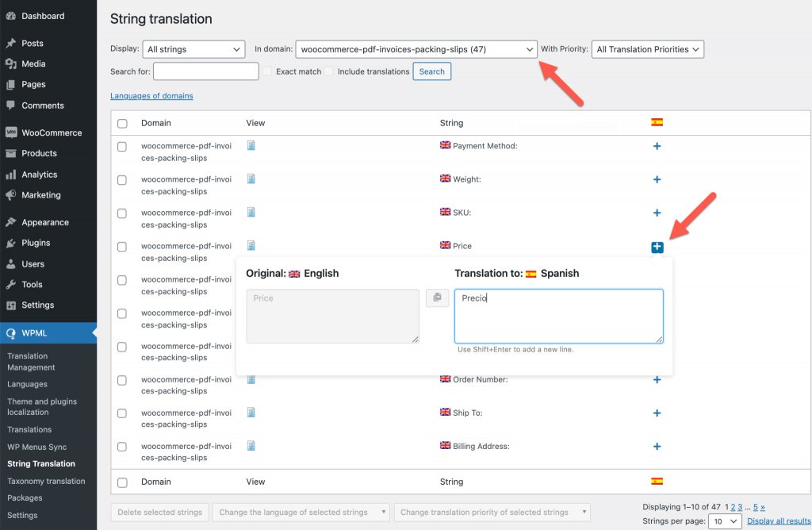Open Translations submenu item

click(x=29, y=429)
